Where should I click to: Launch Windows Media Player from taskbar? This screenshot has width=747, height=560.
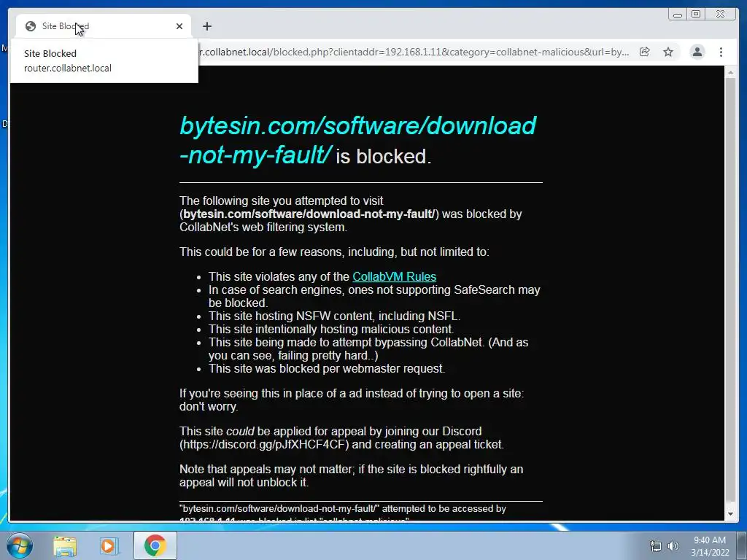(x=109, y=546)
